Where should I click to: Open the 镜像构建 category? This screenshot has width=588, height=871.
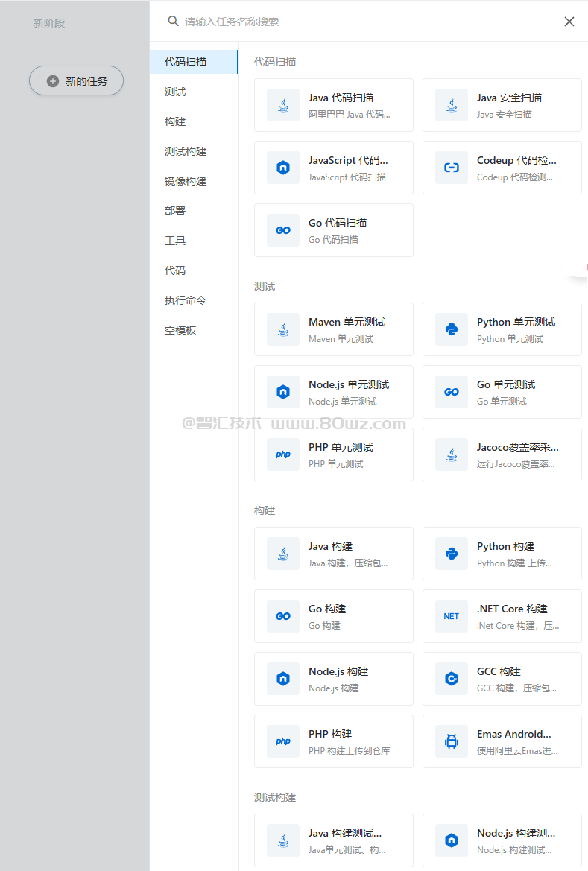click(x=186, y=181)
